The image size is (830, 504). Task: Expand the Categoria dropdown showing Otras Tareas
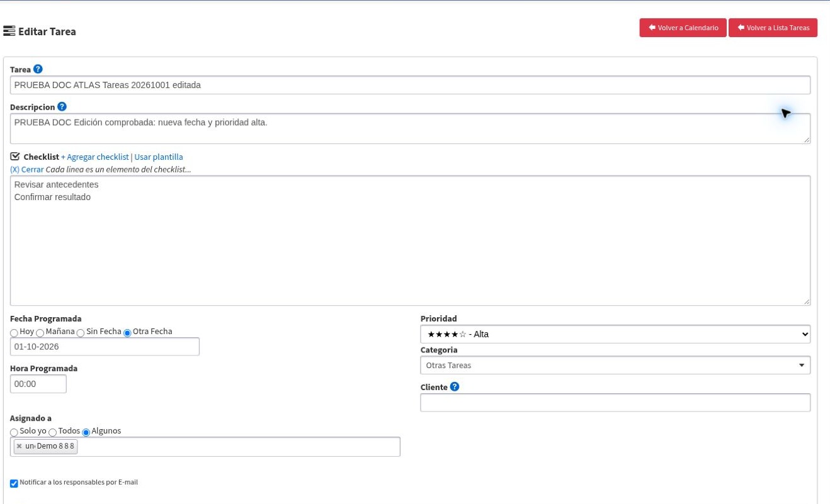pos(615,365)
